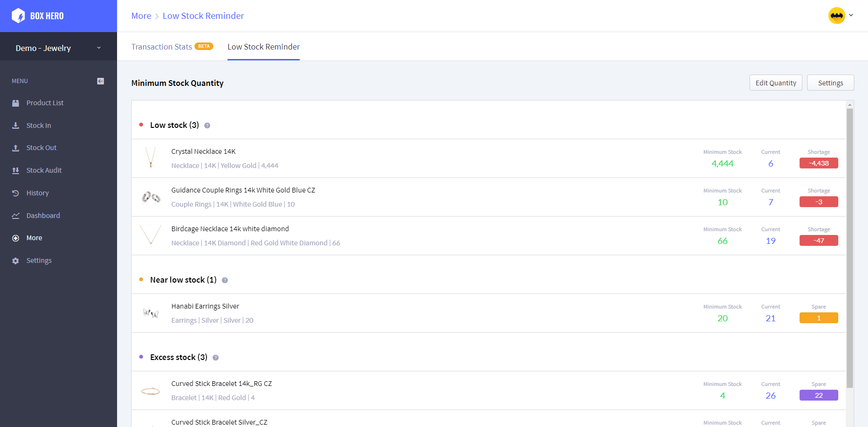868x427 pixels.
Task: Click the -3 shortage badge
Action: (819, 202)
